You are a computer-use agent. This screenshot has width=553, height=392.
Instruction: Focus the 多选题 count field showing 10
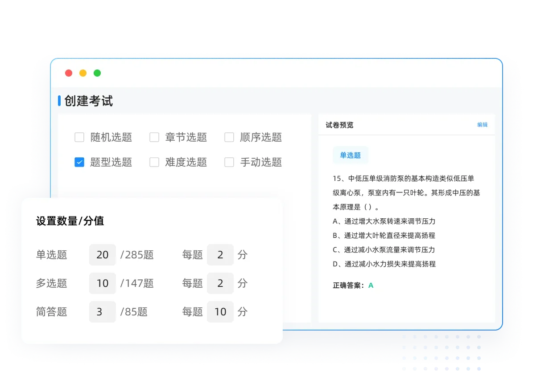[103, 283]
